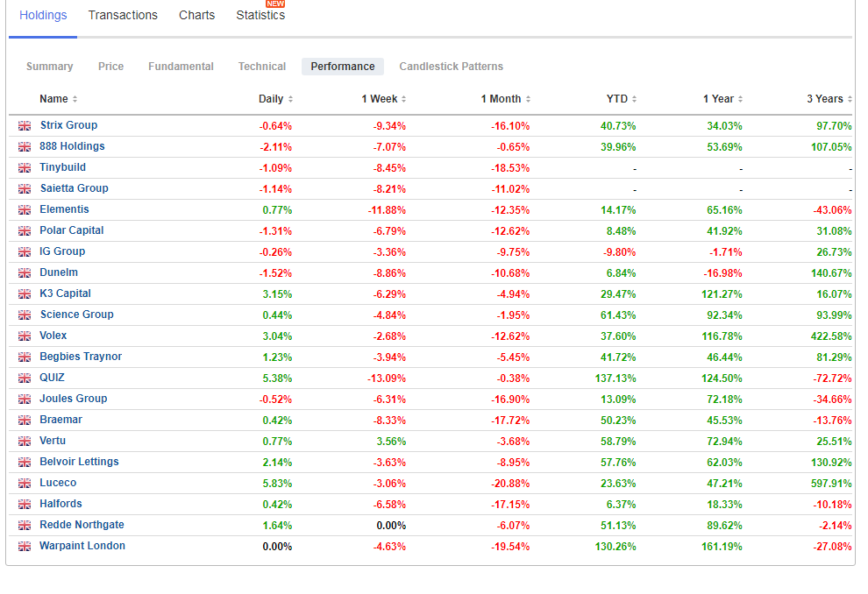Click the flag icon in the Elementis row
868x594 pixels.
(x=25, y=209)
